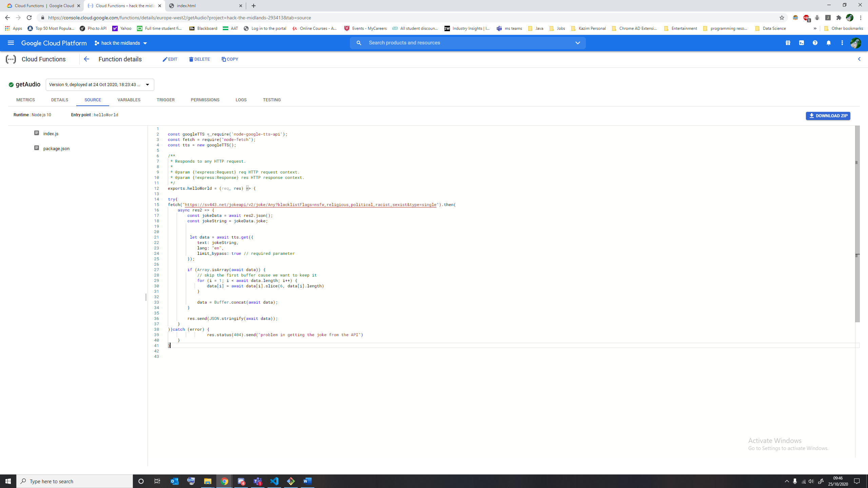The width and height of the screenshot is (868, 488).
Task: Switch to the LOGS tab
Action: 241,100
